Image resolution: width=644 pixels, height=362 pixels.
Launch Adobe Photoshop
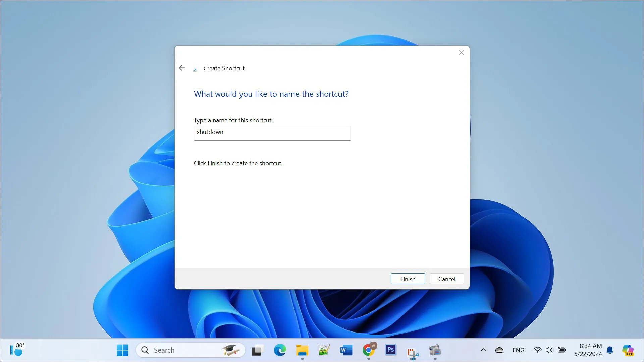390,350
